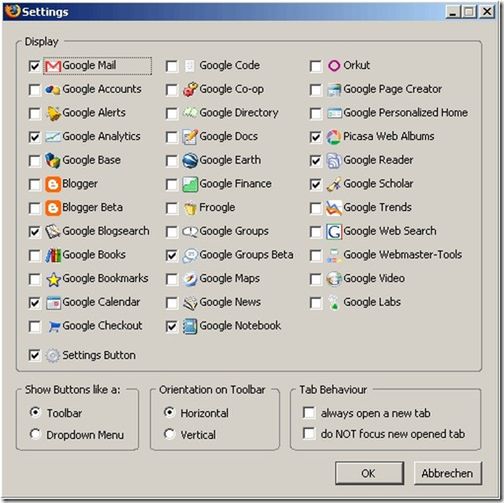Viewport: 504px width, 503px height.
Task: Select the Toolbar radio option
Action: (35, 412)
